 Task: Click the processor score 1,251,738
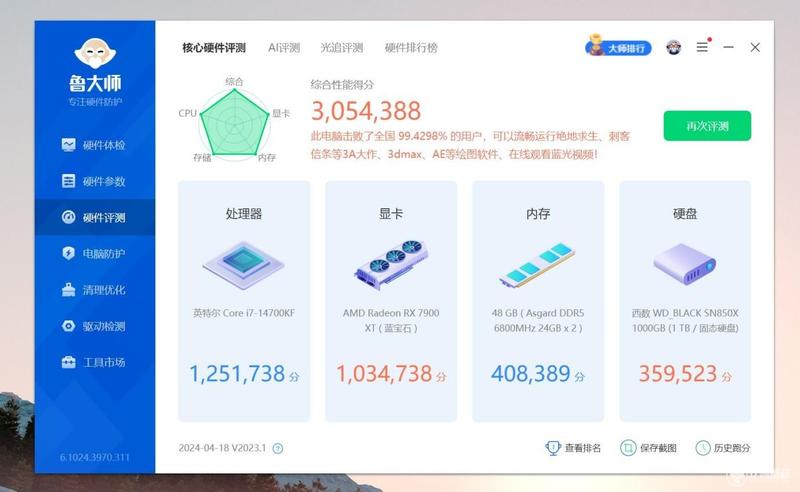point(237,374)
